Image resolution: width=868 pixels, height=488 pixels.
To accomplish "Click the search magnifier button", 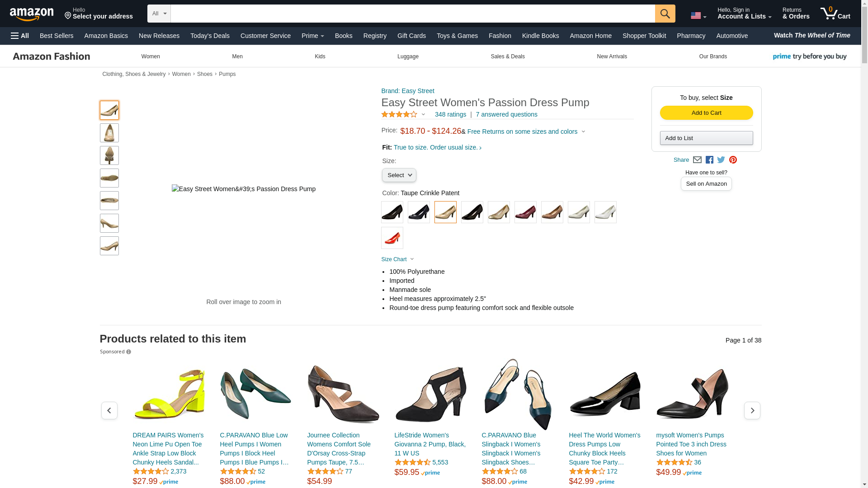I will coord(665,14).
